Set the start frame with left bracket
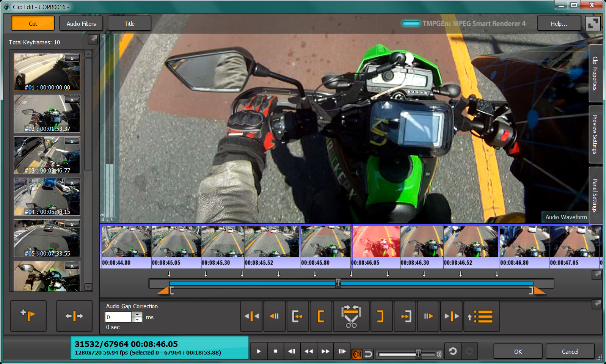The width and height of the screenshot is (606, 364). click(321, 316)
